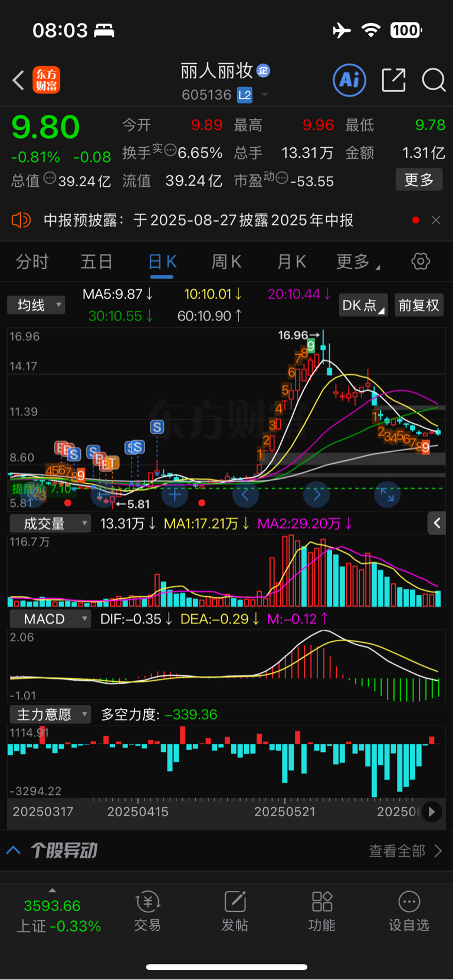Expand the stock code dropdown triangle

click(x=265, y=95)
